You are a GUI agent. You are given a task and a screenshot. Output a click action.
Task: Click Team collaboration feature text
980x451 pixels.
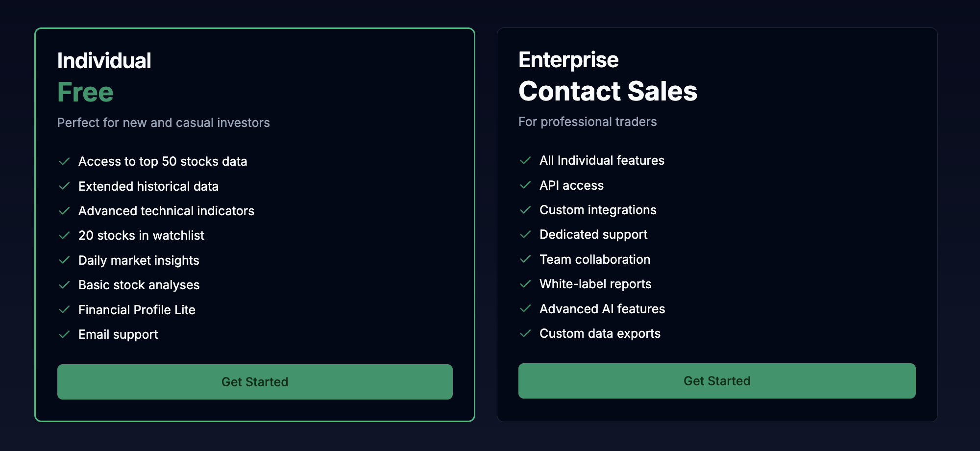click(595, 259)
